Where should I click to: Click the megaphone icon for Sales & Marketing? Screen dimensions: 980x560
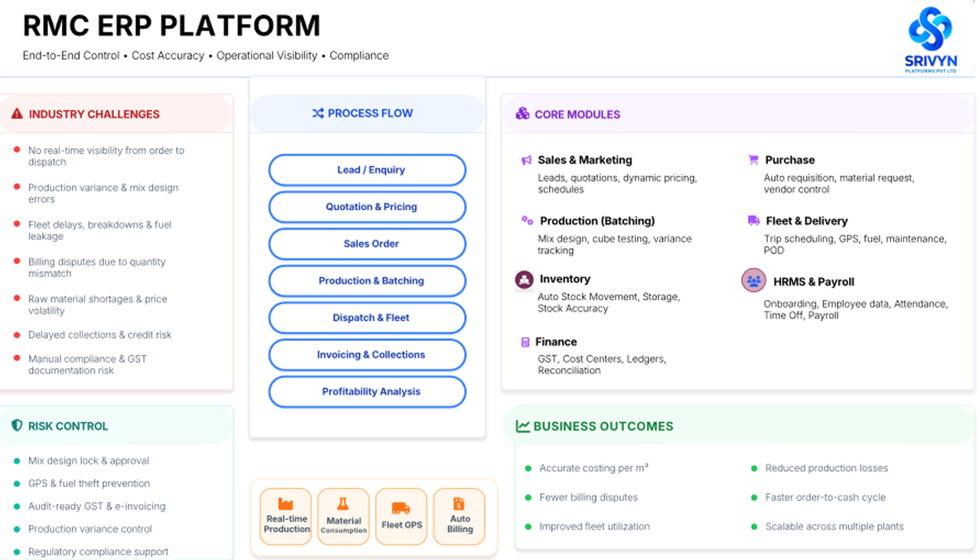[527, 160]
